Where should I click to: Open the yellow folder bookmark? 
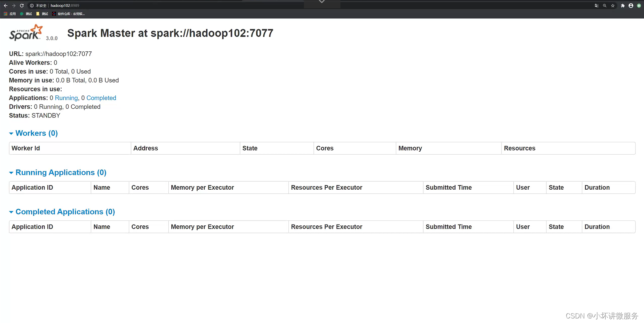pos(42,14)
